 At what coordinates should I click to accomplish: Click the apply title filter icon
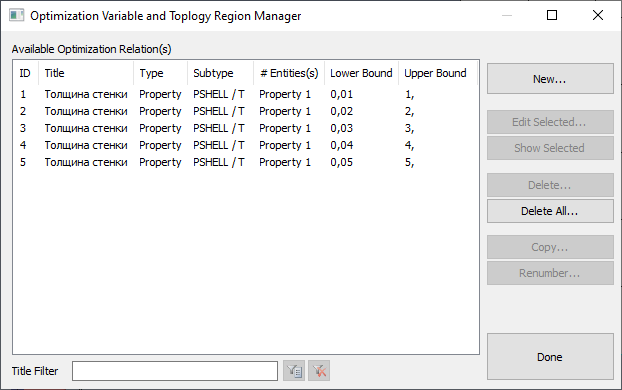[x=294, y=371]
